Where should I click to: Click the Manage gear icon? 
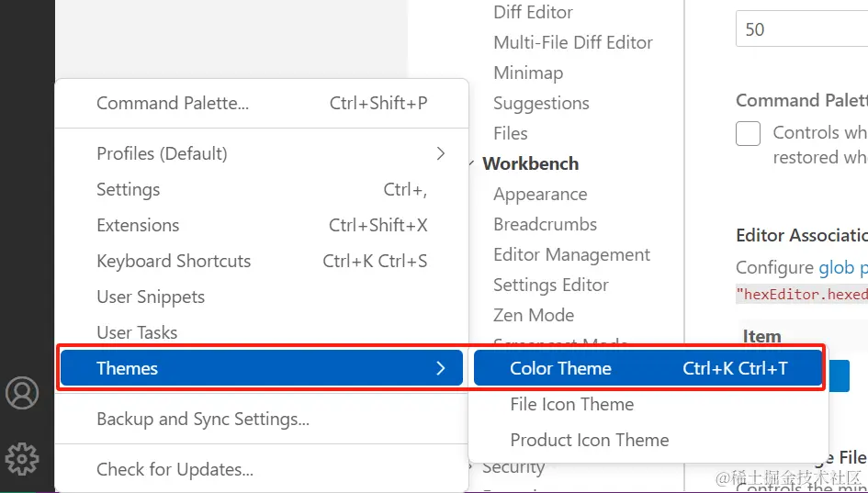tap(22, 457)
